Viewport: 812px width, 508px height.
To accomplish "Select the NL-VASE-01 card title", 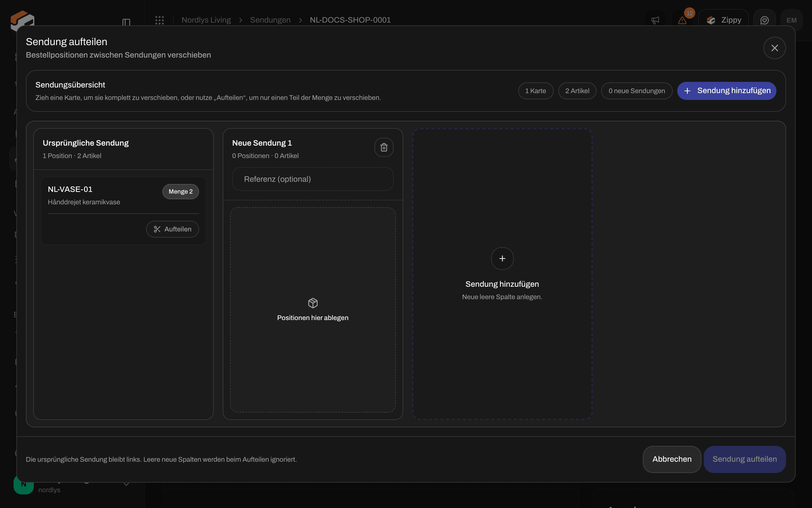I will point(70,189).
